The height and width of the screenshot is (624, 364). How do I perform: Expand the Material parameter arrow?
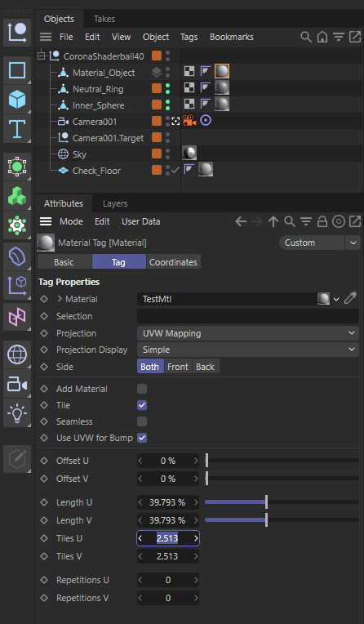60,299
